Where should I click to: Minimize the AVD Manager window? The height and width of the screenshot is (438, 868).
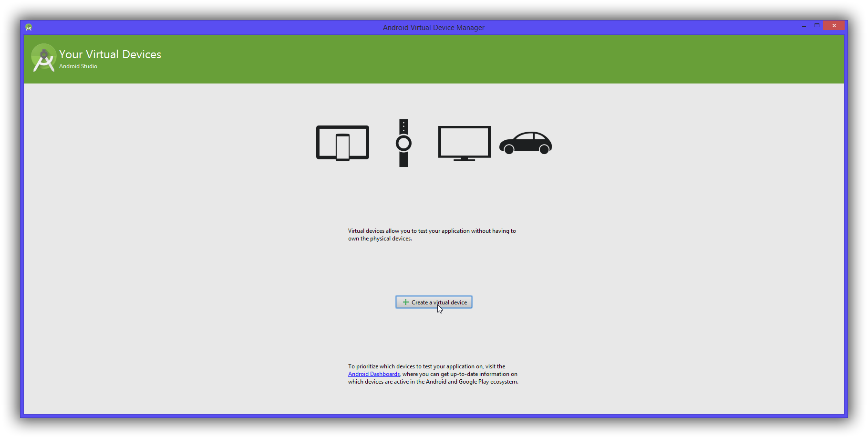point(804,26)
